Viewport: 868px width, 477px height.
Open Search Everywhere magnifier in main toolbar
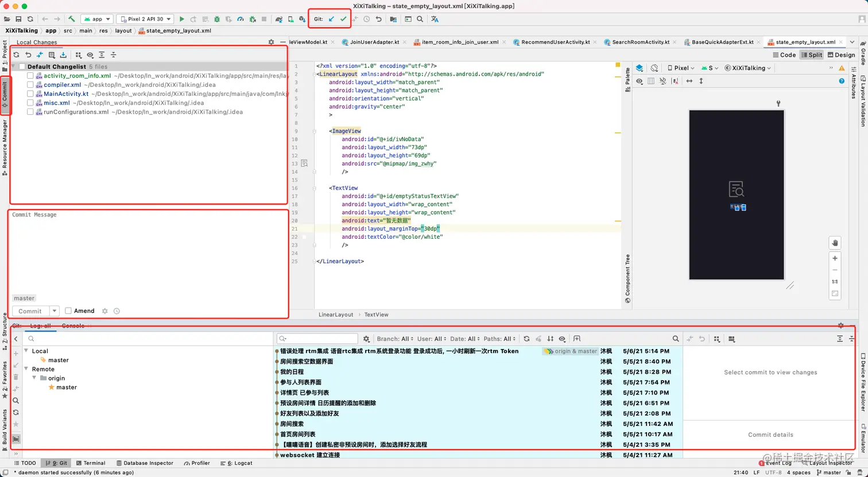[420, 19]
